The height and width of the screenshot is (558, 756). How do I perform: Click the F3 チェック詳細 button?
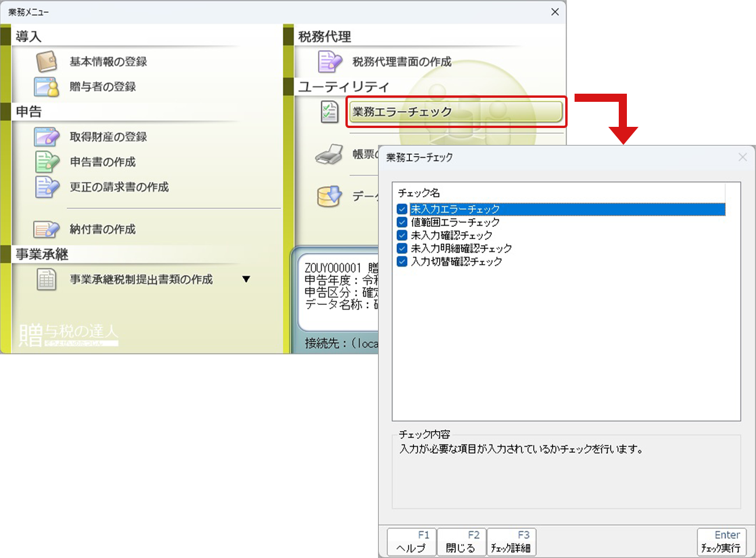511,542
